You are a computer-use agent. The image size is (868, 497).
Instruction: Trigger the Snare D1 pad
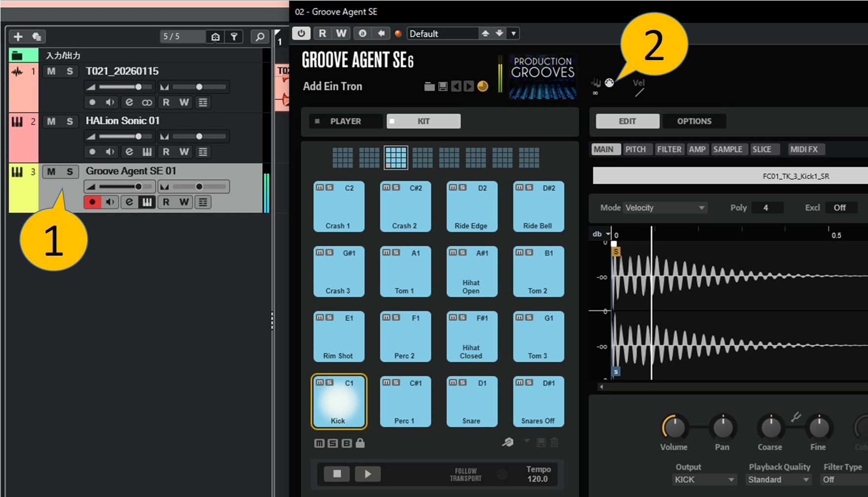pos(471,404)
